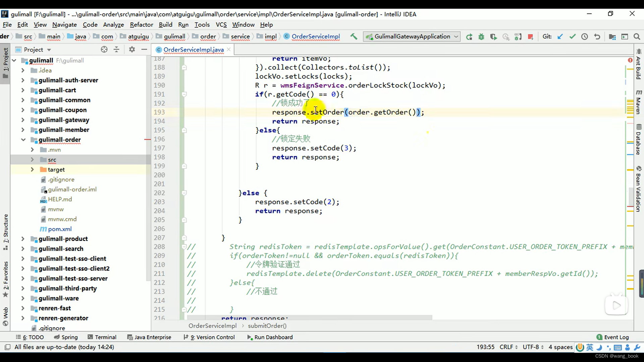Image resolution: width=644 pixels, height=362 pixels.
Task: Click the submitOrder() breadcrumb
Action: pyautogui.click(x=267, y=326)
